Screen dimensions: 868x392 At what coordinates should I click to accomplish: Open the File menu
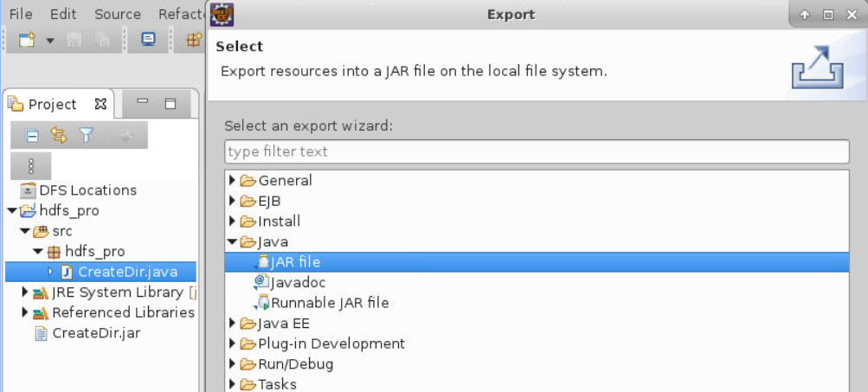(x=21, y=14)
